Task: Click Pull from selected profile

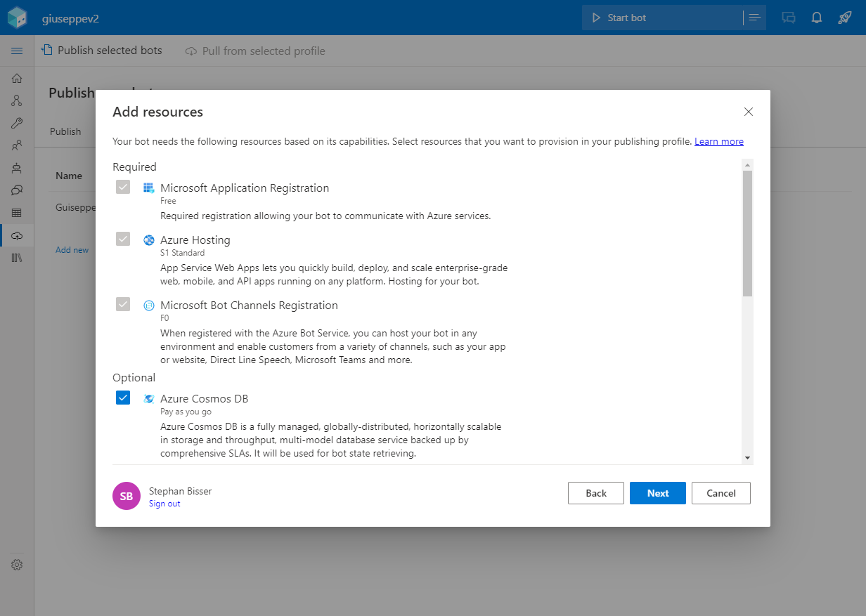Action: point(255,51)
